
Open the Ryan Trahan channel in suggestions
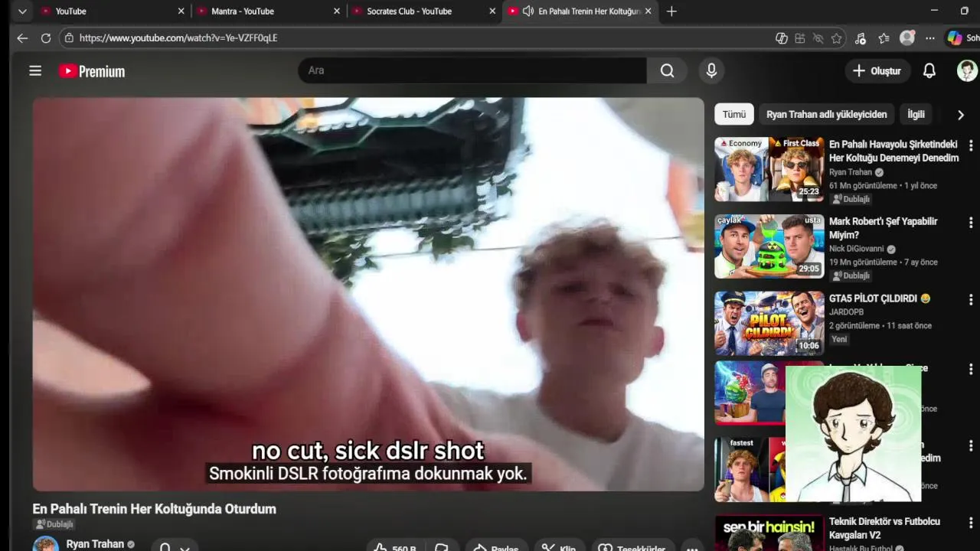851,172
